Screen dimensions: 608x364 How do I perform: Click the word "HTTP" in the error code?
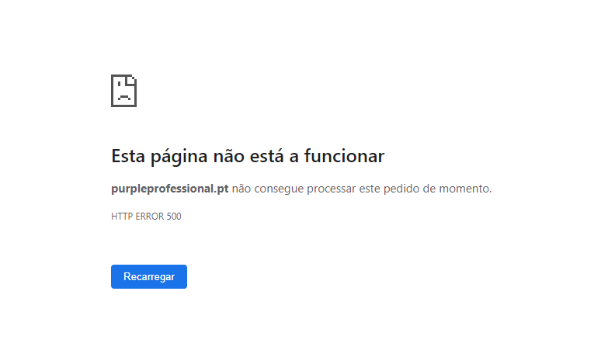[x=122, y=217]
